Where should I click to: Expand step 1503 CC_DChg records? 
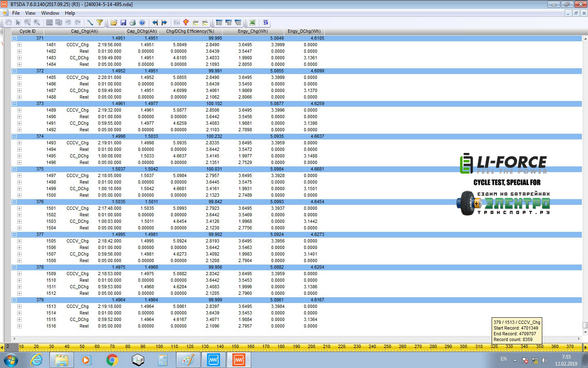coord(19,221)
